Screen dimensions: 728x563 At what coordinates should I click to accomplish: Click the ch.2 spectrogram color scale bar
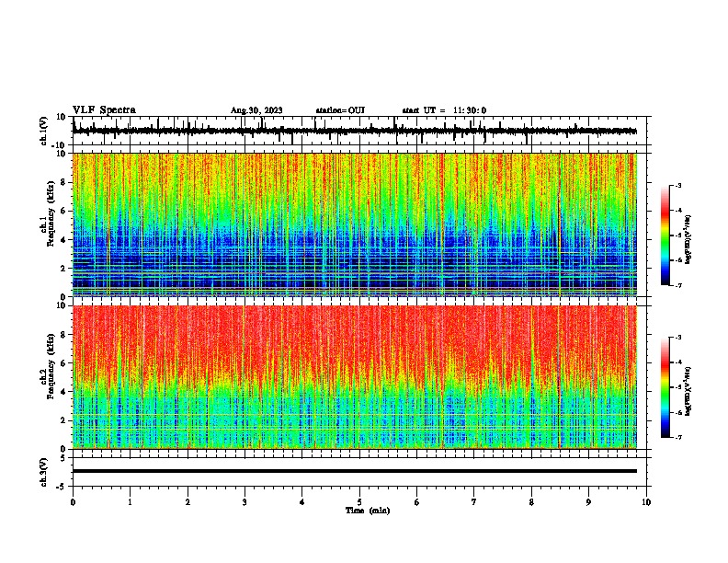coord(665,387)
